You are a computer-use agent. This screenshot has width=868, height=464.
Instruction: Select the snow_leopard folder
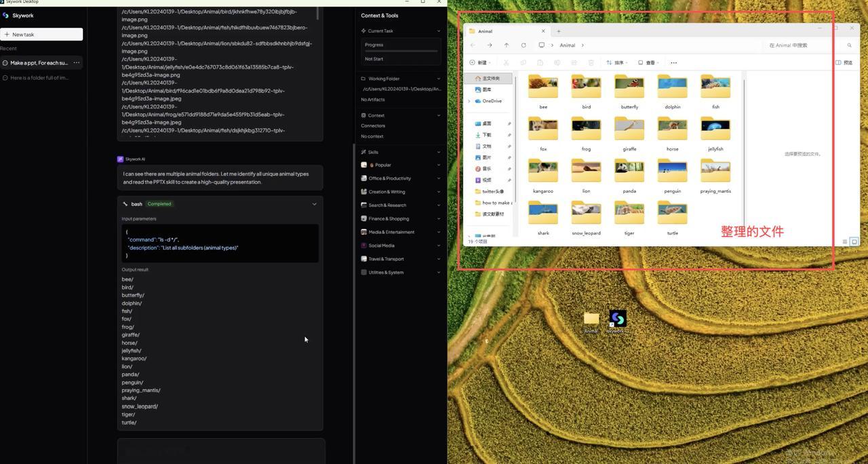click(x=586, y=218)
